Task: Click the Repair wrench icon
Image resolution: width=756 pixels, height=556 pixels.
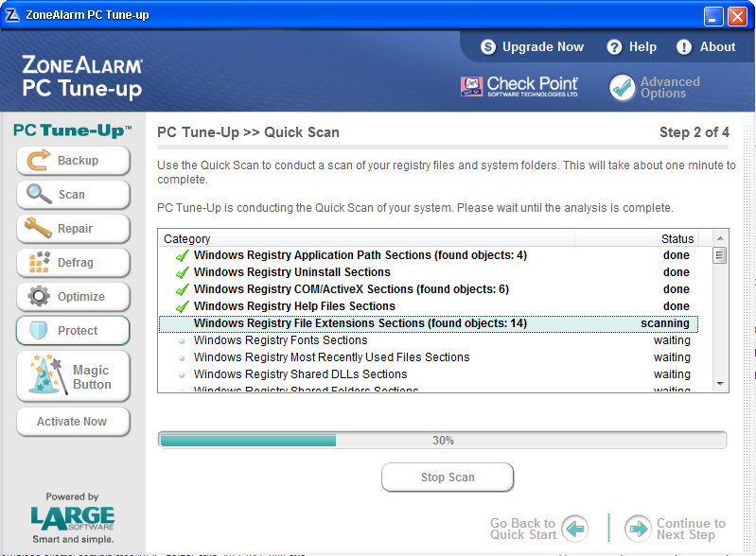Action: click(x=38, y=228)
